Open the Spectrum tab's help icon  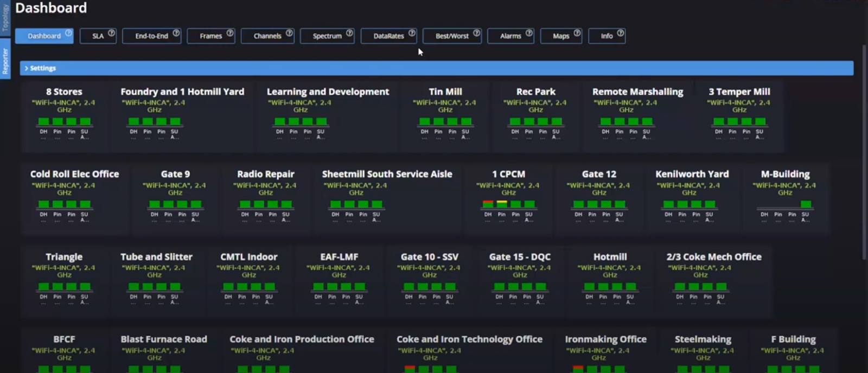[349, 33]
